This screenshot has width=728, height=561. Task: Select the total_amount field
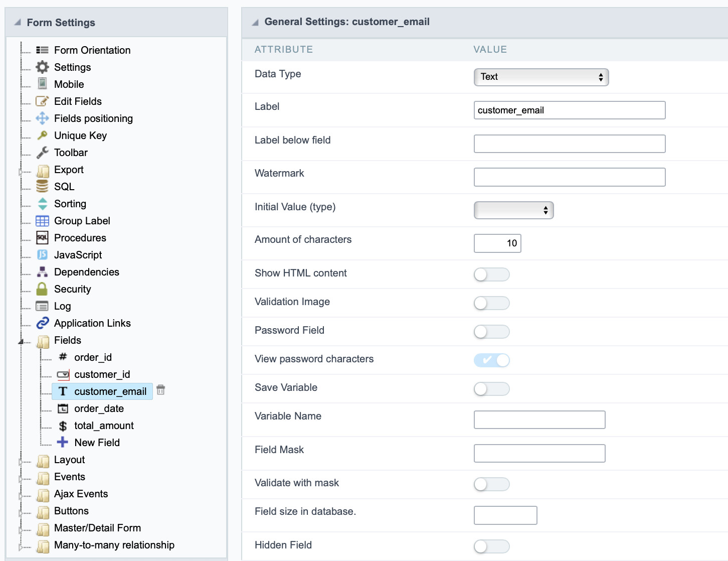click(x=104, y=426)
